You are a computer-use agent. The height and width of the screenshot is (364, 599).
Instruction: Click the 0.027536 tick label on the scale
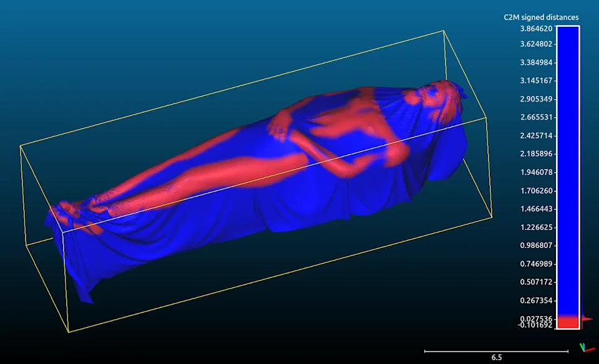click(537, 318)
